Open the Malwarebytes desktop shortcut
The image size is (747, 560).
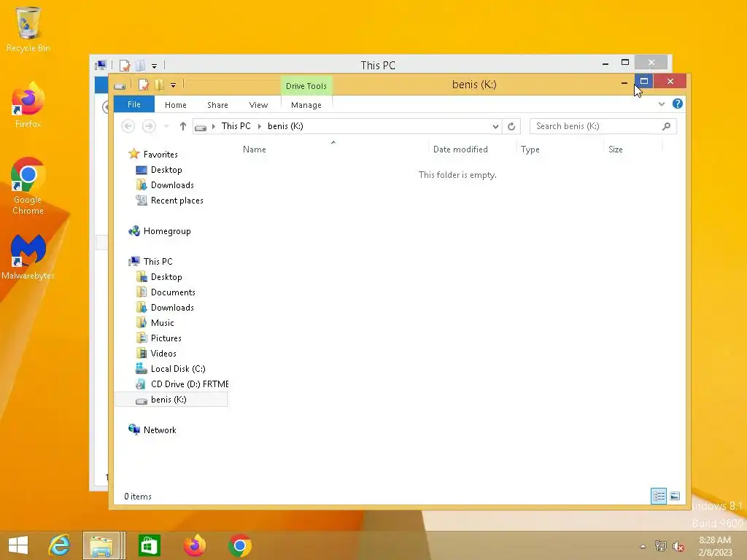(x=28, y=257)
